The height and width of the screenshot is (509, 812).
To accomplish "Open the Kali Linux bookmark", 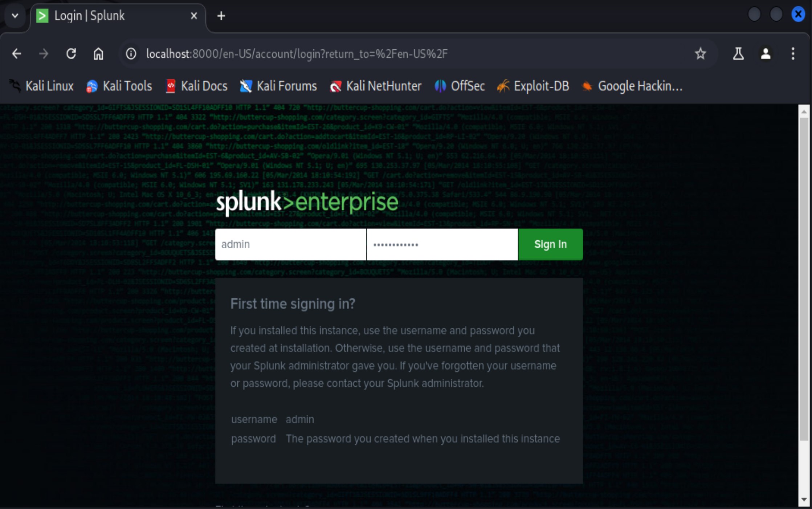I will (41, 86).
